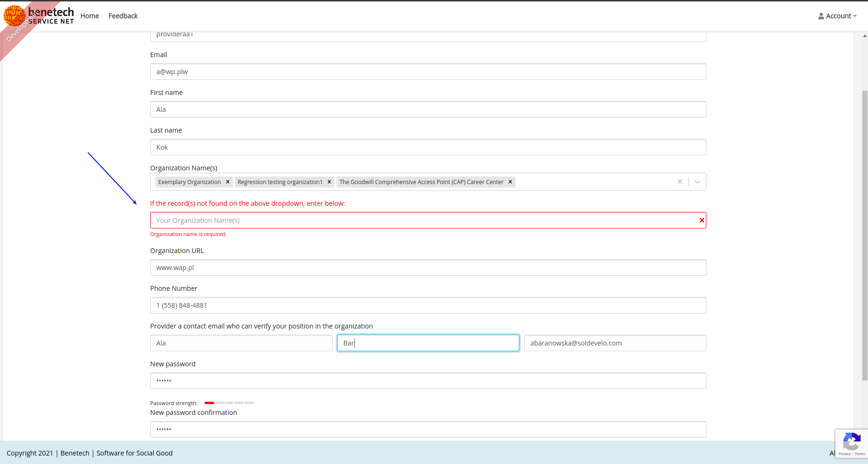Click the red error x in organization name field
This screenshot has width=868, height=464.
[x=702, y=220]
